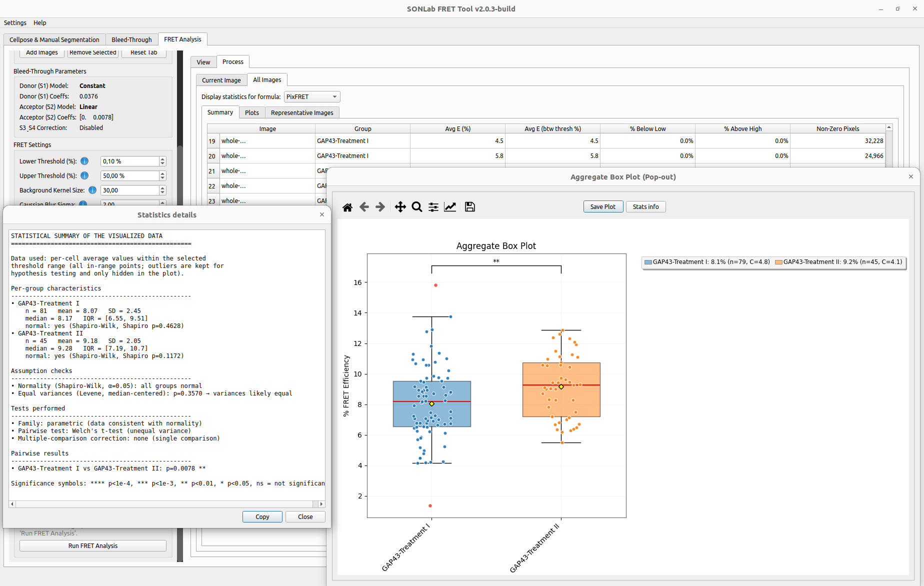The image size is (924, 586).
Task: Click the Save figure floppy icon
Action: pos(470,207)
